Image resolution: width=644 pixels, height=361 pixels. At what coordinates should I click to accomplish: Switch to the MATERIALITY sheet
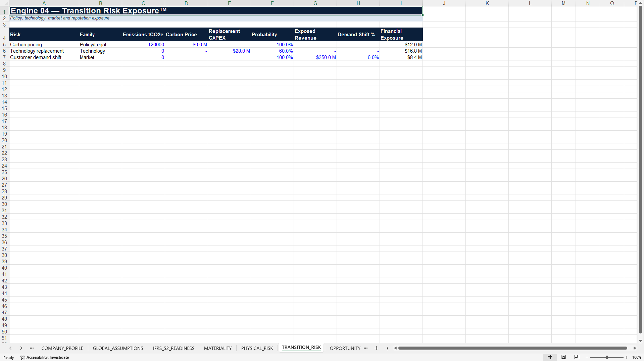coord(218,348)
